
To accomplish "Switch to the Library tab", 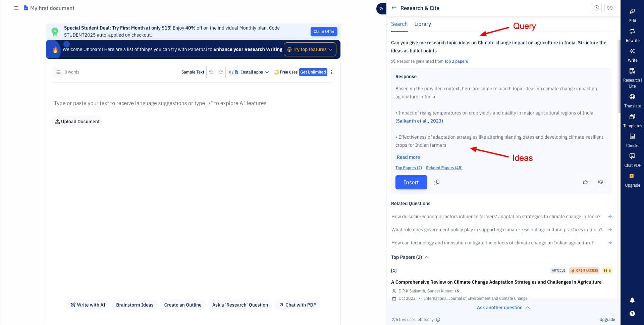I will 422,24.
